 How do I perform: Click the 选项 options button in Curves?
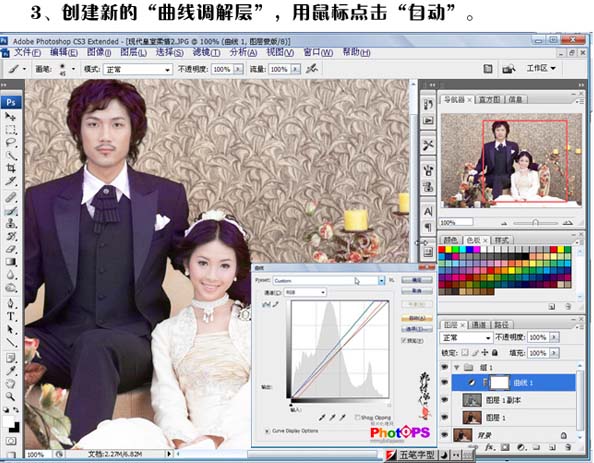(x=417, y=328)
